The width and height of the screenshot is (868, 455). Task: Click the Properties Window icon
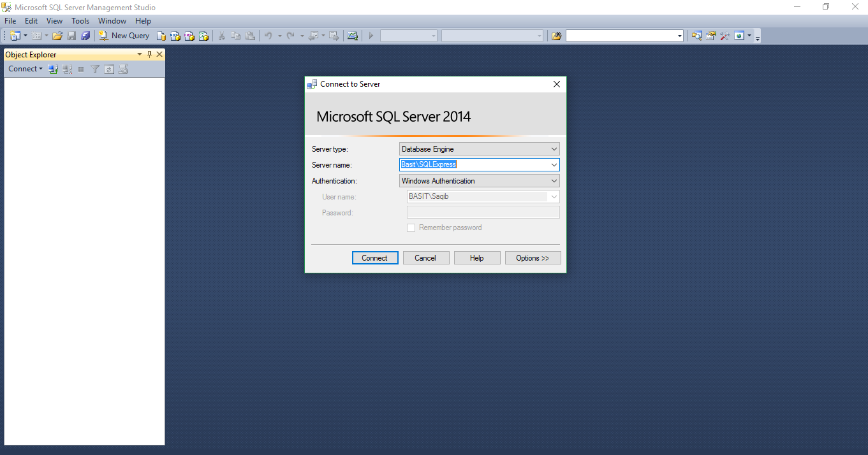[x=710, y=36]
